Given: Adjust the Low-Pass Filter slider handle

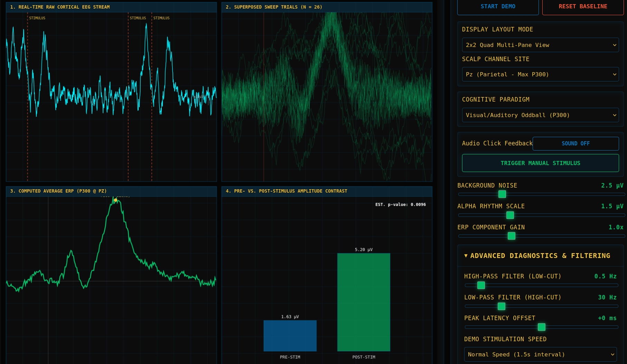Looking at the screenshot, I should pyautogui.click(x=501, y=306).
